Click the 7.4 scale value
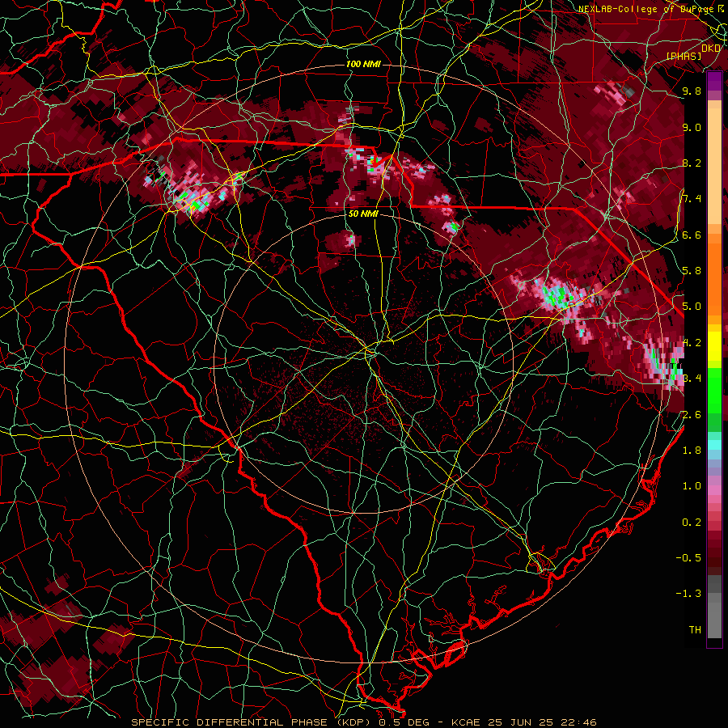The width and height of the screenshot is (728, 728). pyautogui.click(x=692, y=199)
